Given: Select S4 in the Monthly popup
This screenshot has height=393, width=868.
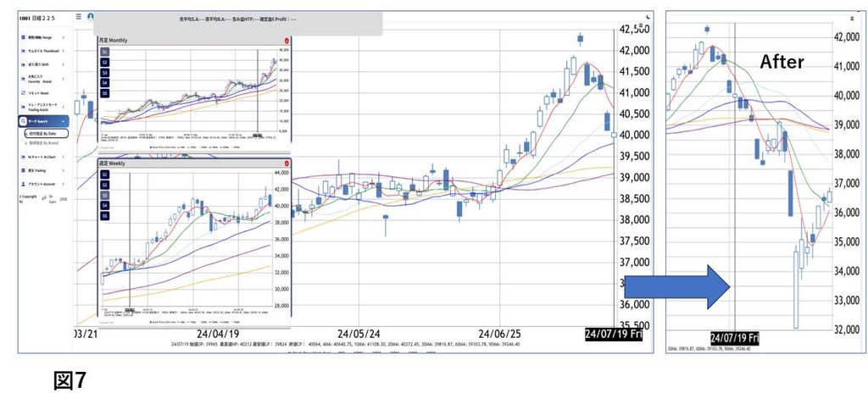Looking at the screenshot, I should 104,82.
